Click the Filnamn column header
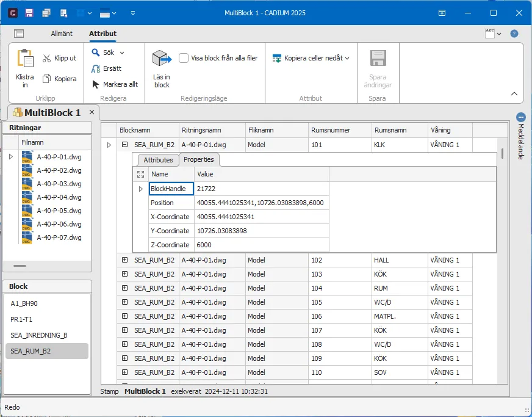Image resolution: width=532 pixels, height=417 pixels. tap(55, 142)
